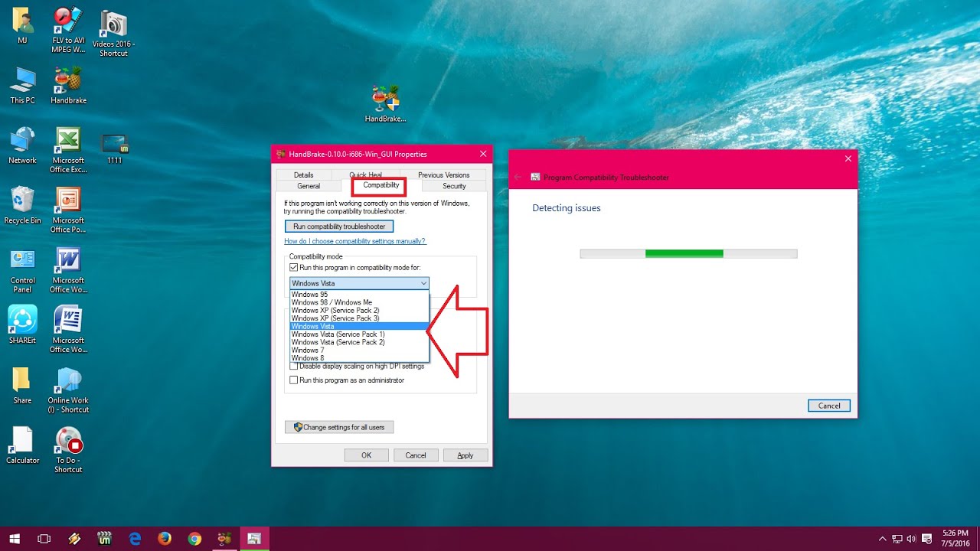Image resolution: width=980 pixels, height=551 pixels.
Task: Choose Windows 95 in the dropdown list
Action: pyautogui.click(x=359, y=295)
